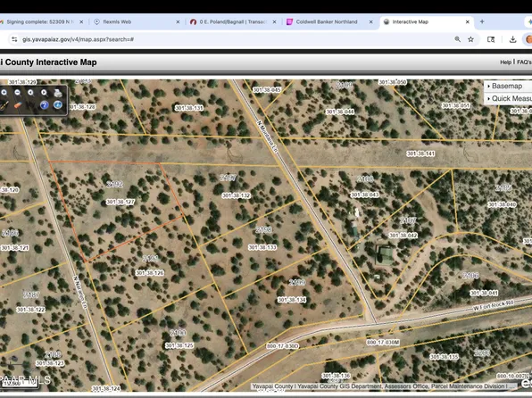Click parcel label 800-17-030M
The height and width of the screenshot is (398, 532).
pyautogui.click(x=383, y=343)
